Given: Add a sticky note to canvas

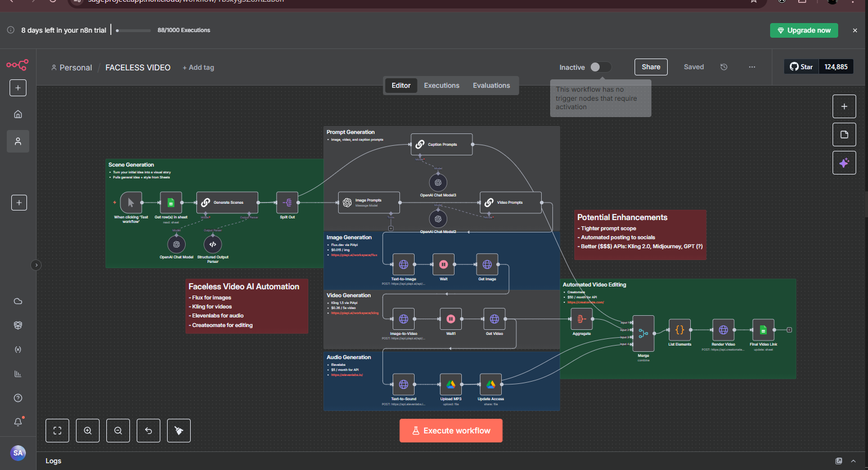Looking at the screenshot, I should click(x=844, y=135).
